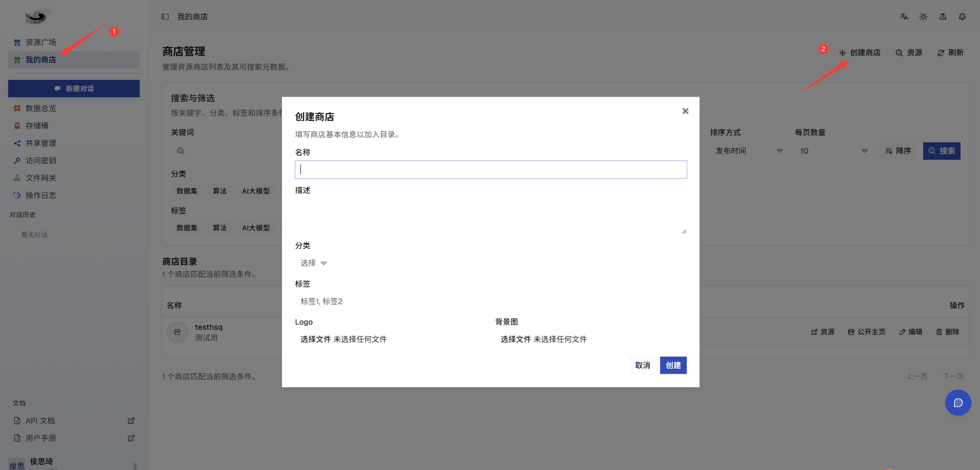Click 资源 search button in page header
This screenshot has height=470, width=980.
[x=909, y=53]
